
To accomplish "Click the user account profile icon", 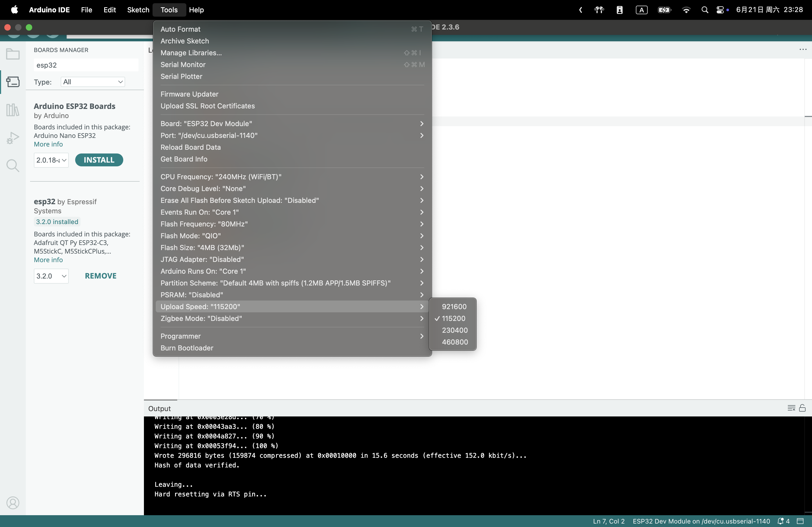I will click(x=13, y=503).
